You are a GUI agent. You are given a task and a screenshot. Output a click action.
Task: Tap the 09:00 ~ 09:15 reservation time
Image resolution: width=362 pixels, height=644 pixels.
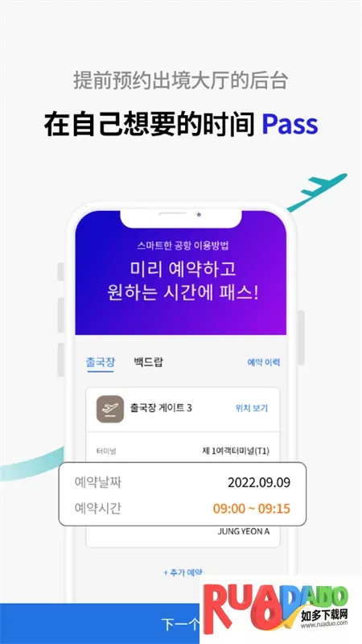(252, 509)
